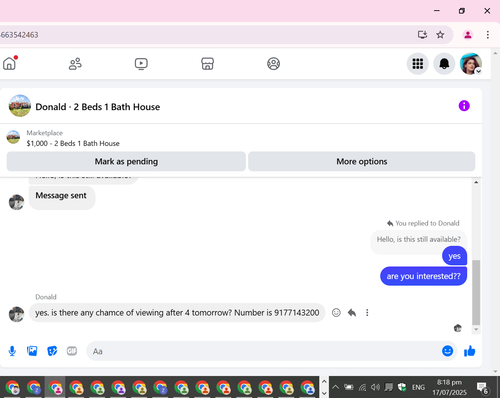This screenshot has height=398, width=500.
Task: Restore down the Chrome window
Action: 462,11
